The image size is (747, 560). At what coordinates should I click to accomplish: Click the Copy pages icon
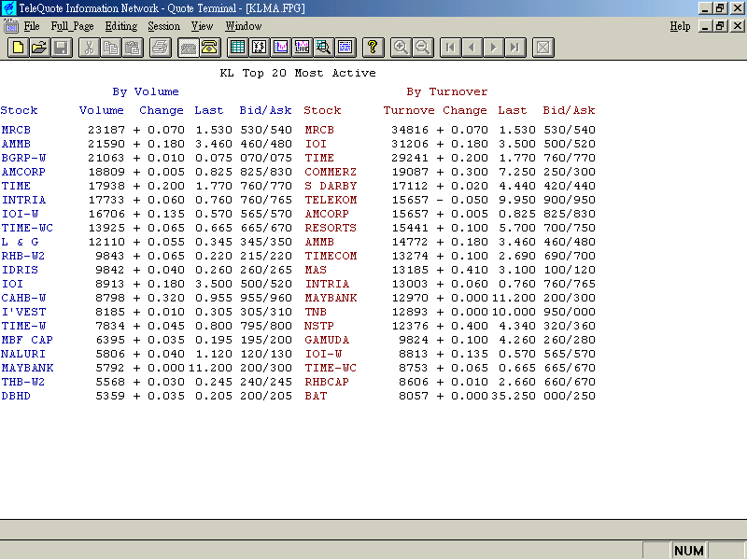tap(111, 48)
